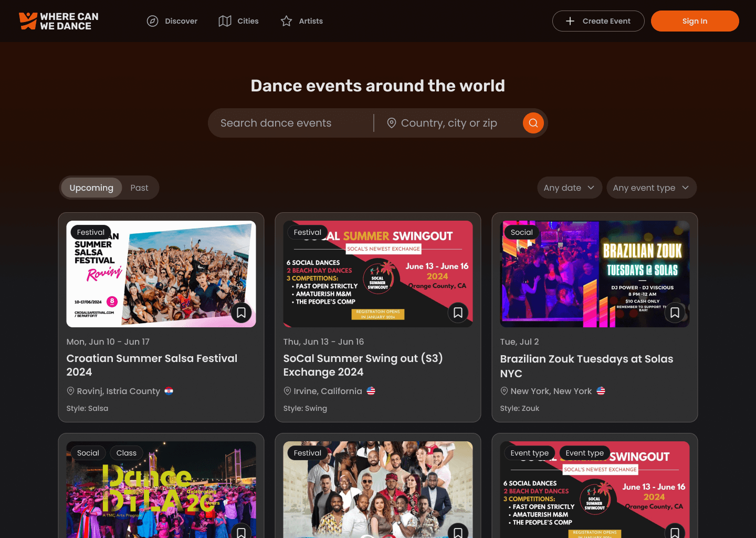Click the 'Style: Zouk' label
The height and width of the screenshot is (538, 756).
point(520,408)
